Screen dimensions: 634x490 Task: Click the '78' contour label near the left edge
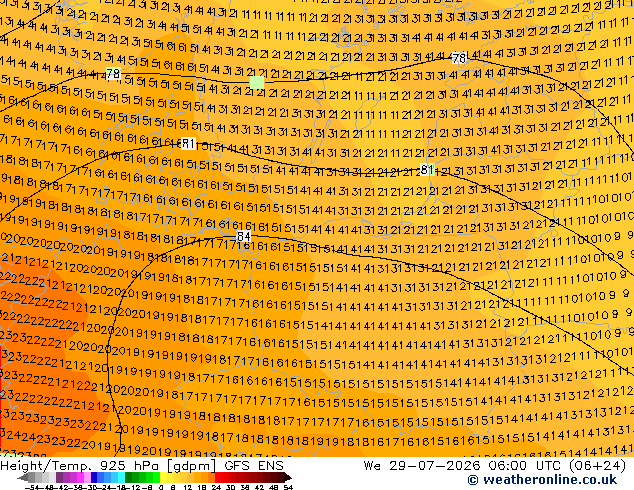[x=113, y=74]
